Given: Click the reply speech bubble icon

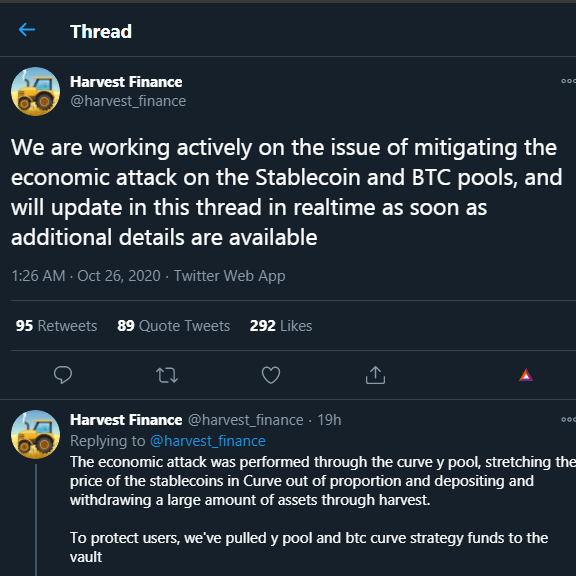Looking at the screenshot, I should (63, 375).
